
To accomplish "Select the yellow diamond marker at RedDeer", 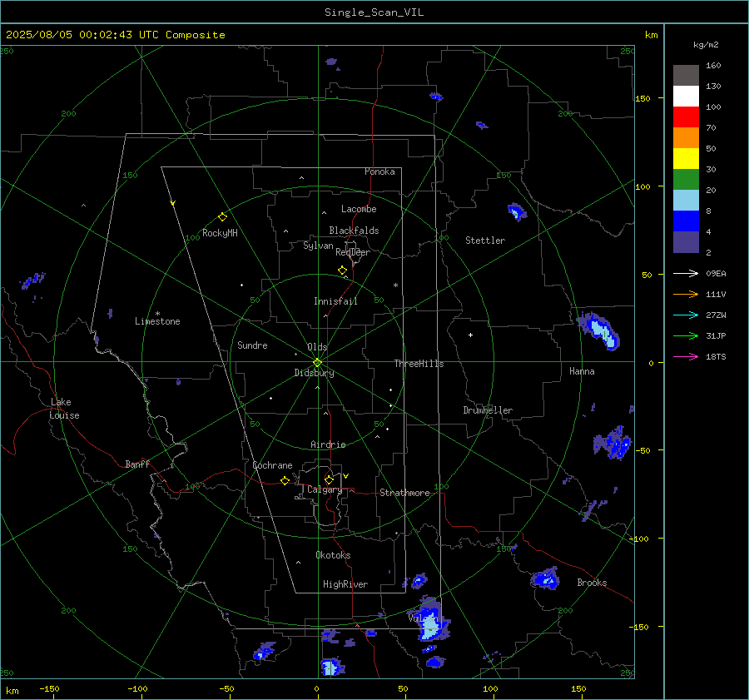I will click(342, 271).
